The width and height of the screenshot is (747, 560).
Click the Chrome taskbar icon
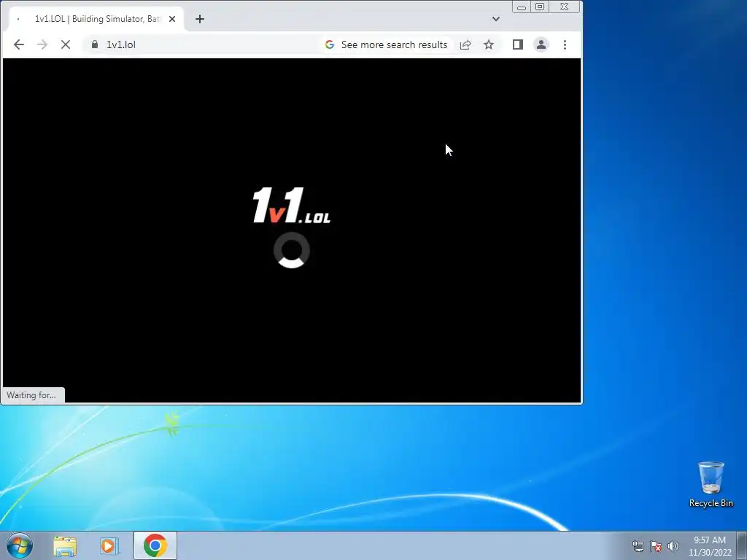[155, 545]
